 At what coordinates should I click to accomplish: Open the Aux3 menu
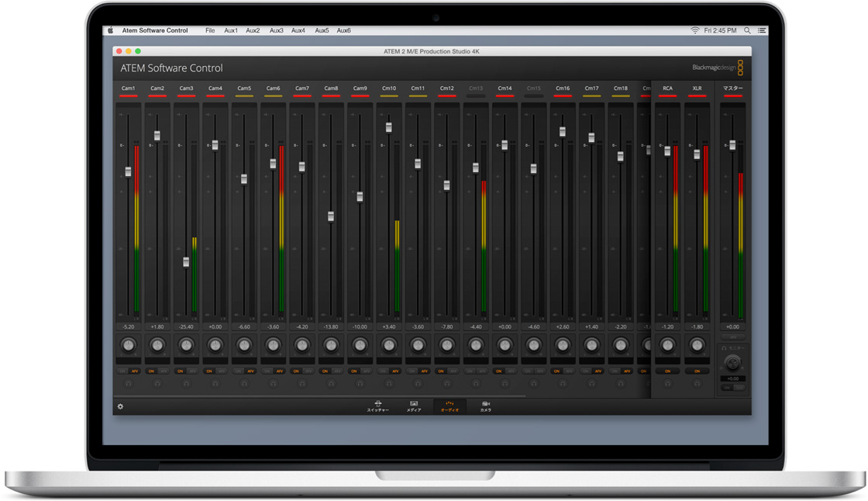276,30
